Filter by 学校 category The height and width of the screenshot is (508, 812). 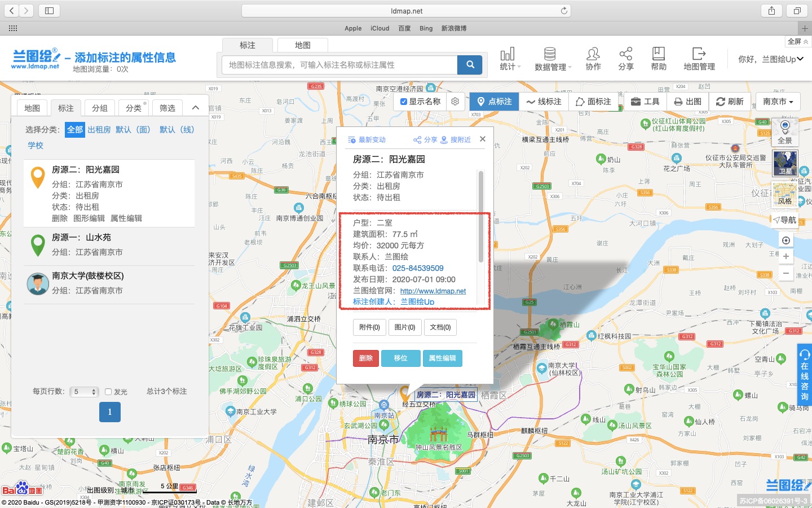(36, 145)
